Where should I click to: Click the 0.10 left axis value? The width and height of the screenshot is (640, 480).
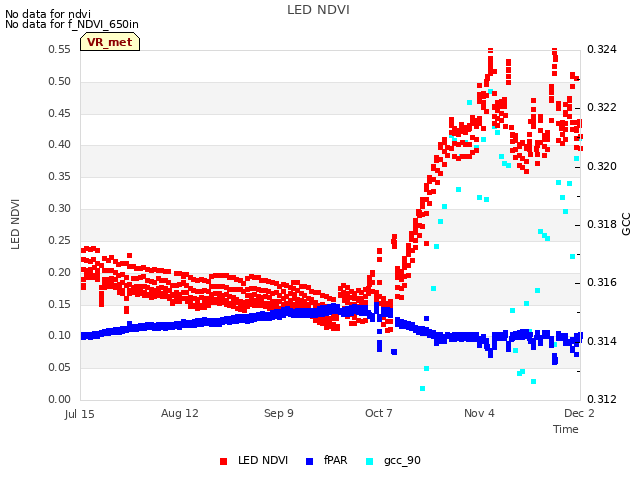[60, 336]
